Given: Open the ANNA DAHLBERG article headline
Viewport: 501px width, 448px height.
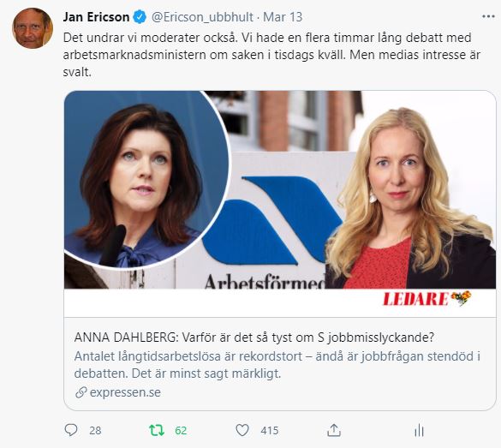Looking at the screenshot, I should (254, 337).
